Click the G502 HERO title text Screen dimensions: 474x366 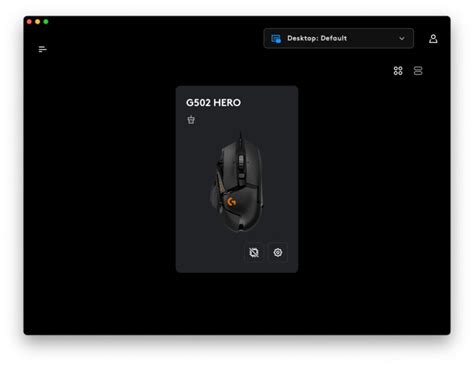(213, 103)
